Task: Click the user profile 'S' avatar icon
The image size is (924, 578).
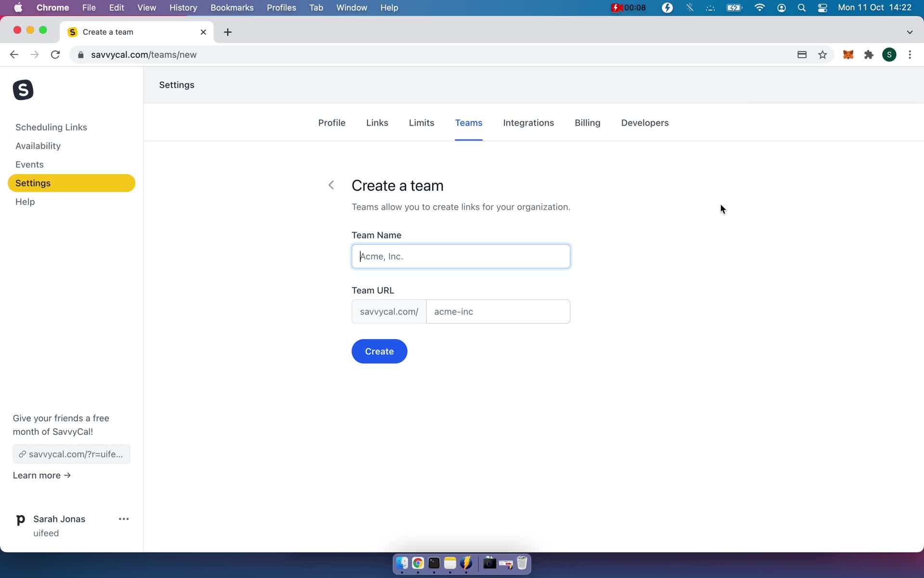Action: 889,54
